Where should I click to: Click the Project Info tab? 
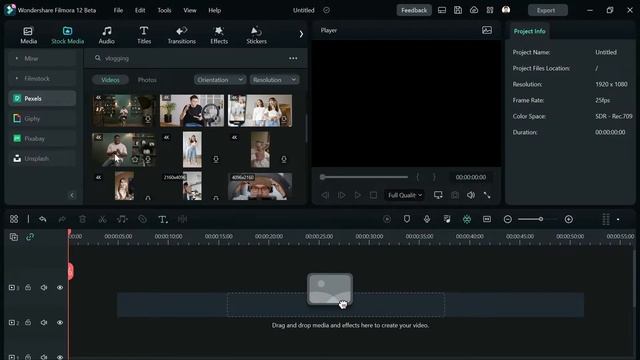coord(529,31)
